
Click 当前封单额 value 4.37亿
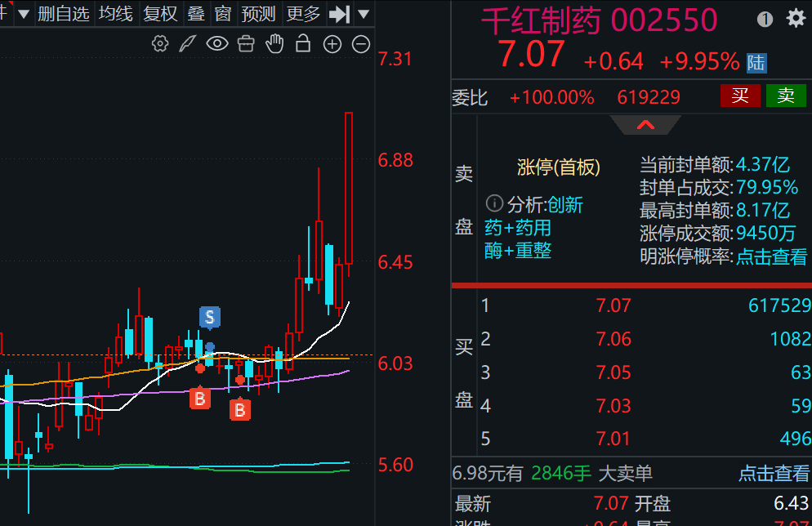pos(762,165)
